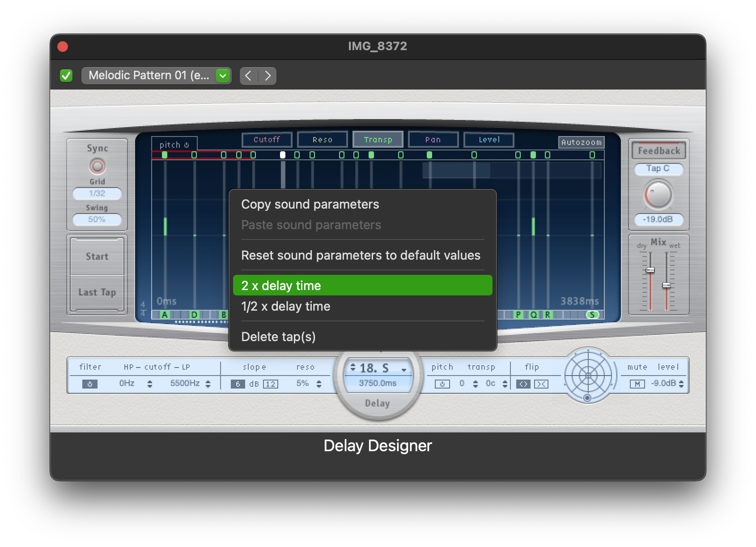The width and height of the screenshot is (756, 547).
Task: Open the Grid 1/32 value field
Action: (97, 193)
